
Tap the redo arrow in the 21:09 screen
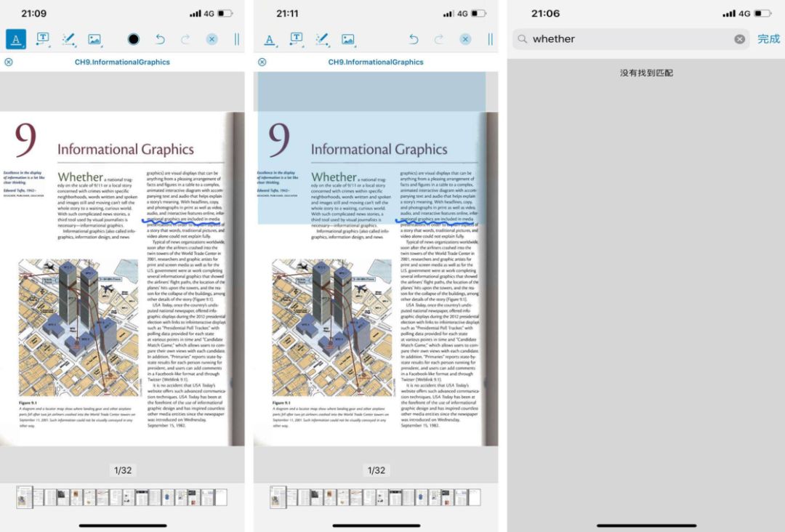(185, 39)
